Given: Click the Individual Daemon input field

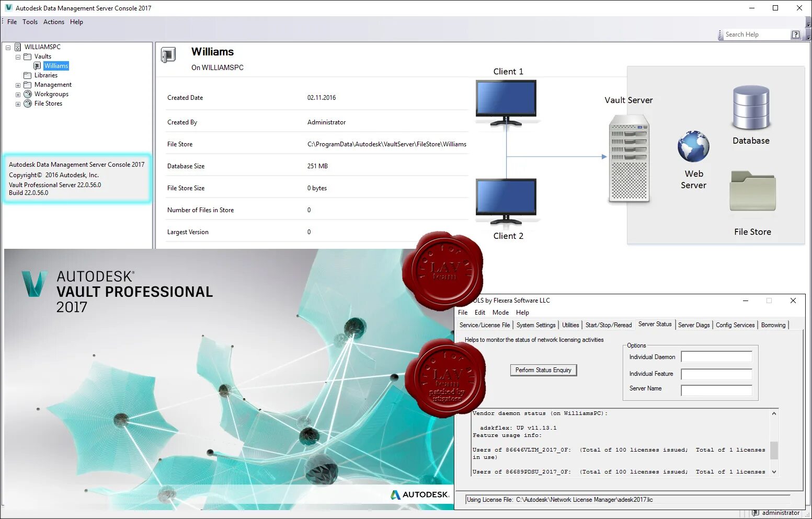Looking at the screenshot, I should 716,357.
